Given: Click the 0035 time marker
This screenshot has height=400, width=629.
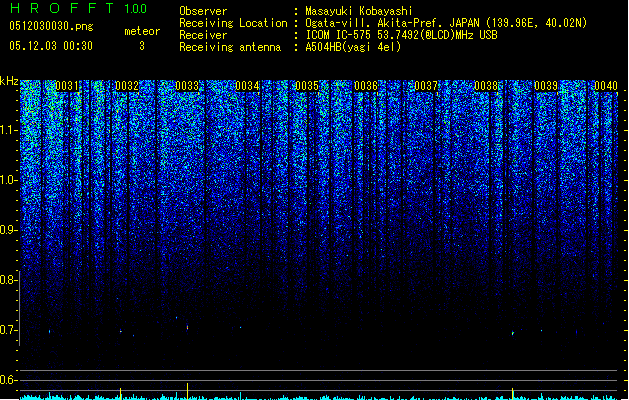Looking at the screenshot, I should (307, 86).
